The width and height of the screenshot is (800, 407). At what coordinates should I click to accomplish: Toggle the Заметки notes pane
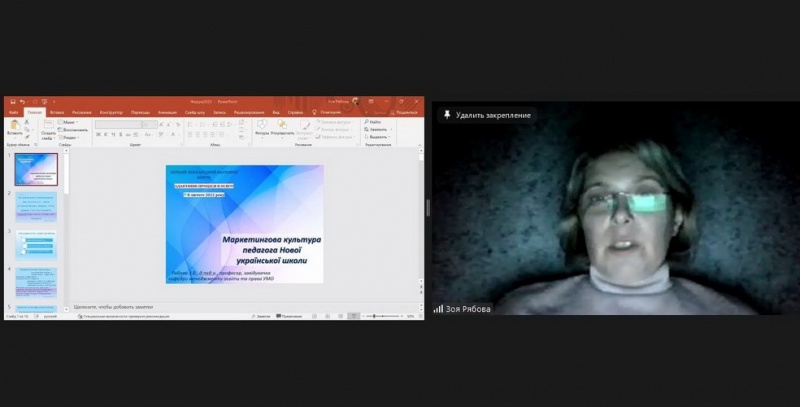coord(263,316)
